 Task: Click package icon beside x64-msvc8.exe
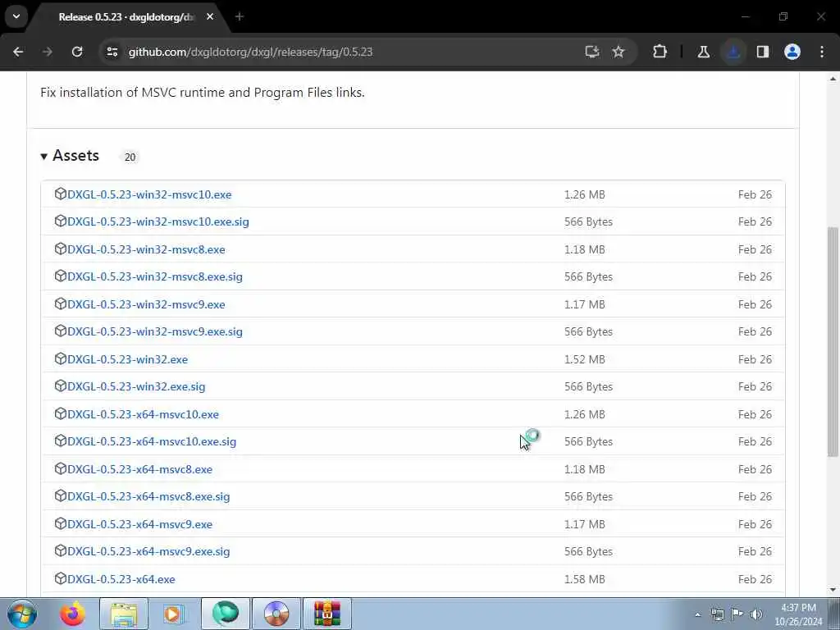tap(61, 468)
